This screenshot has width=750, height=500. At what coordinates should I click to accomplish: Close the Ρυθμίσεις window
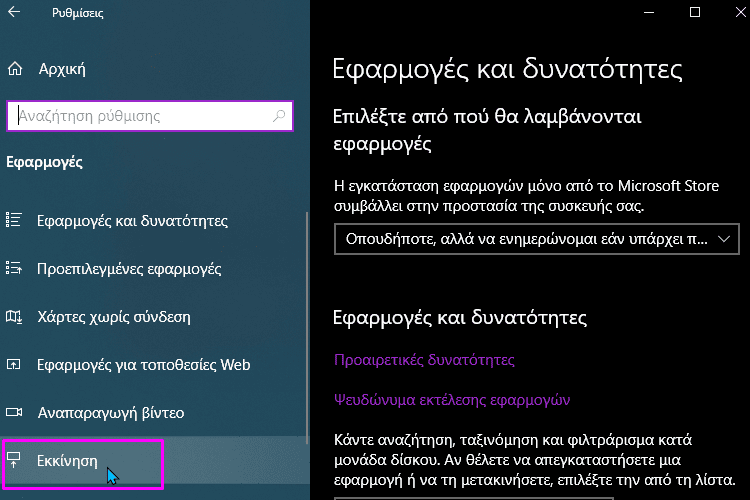coord(740,12)
